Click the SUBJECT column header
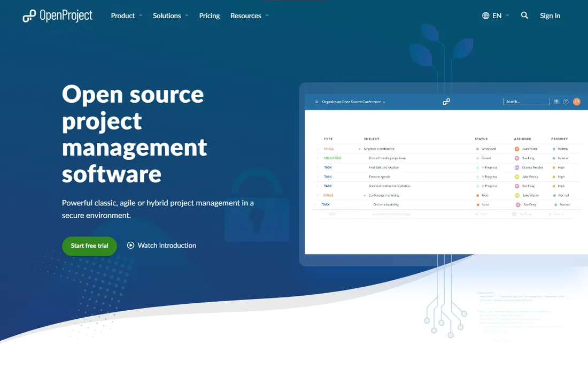 372,139
